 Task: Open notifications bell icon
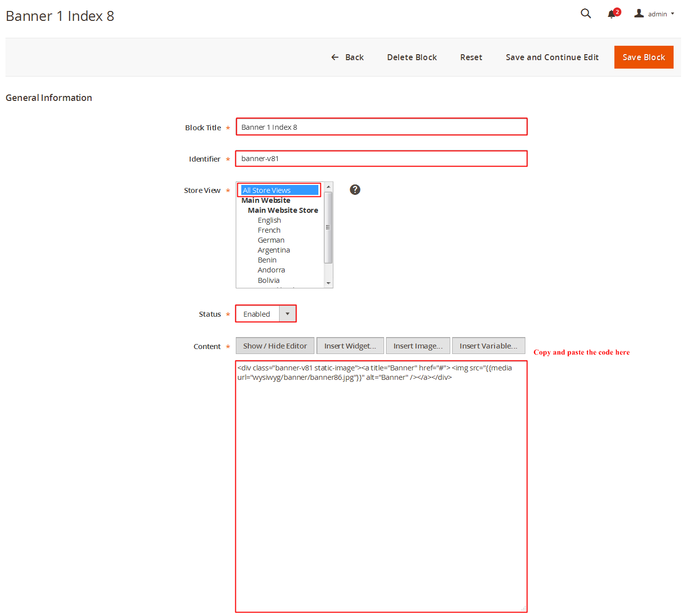point(612,14)
